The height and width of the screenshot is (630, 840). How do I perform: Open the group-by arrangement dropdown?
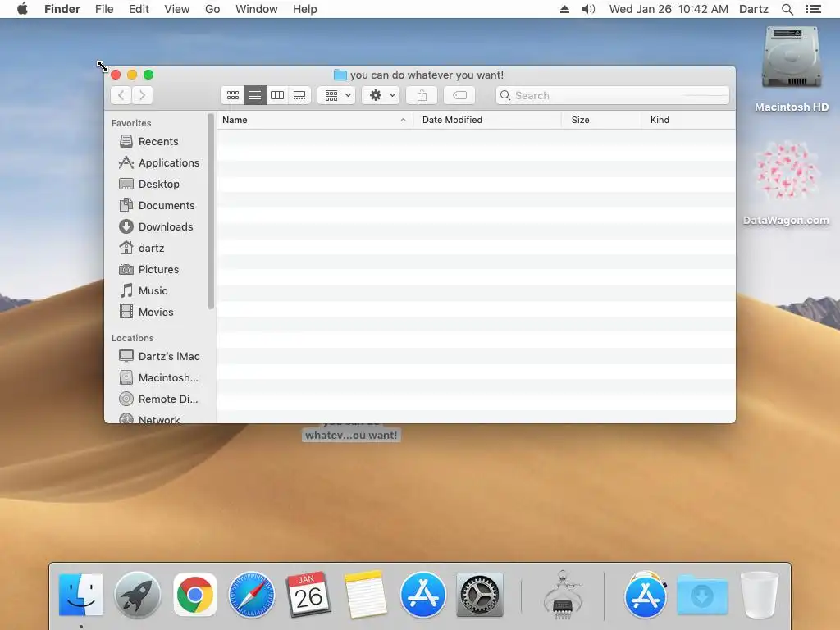tap(337, 95)
